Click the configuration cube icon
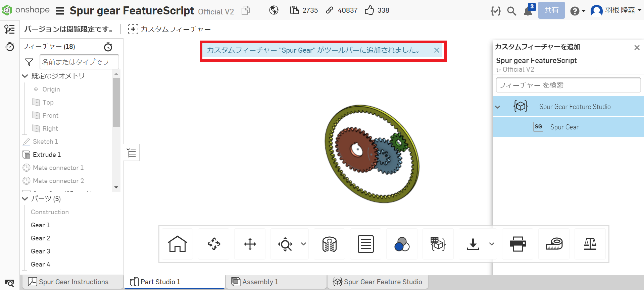Image resolution: width=644 pixels, height=290 pixels. point(438,244)
